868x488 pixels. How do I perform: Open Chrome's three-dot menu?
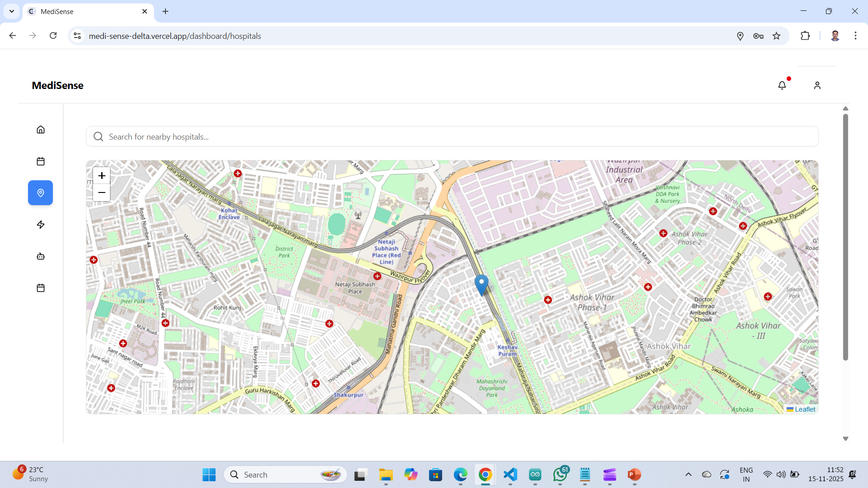point(855,36)
